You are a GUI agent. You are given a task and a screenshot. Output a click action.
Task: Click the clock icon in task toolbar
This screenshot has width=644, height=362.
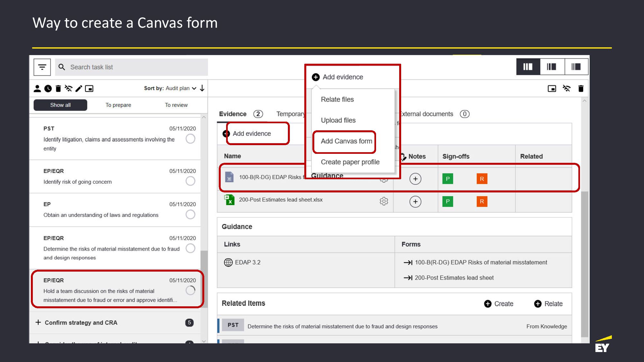(48, 88)
